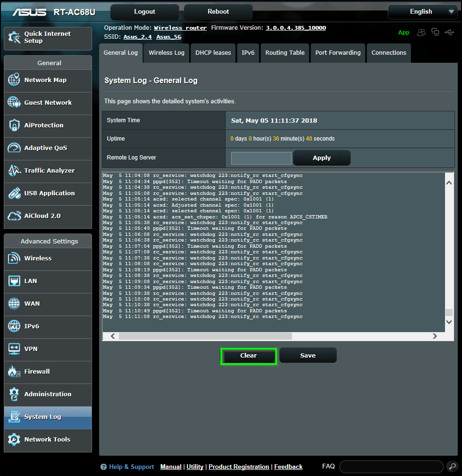Image resolution: width=462 pixels, height=476 pixels.
Task: Open the Connections tab
Action: coord(389,53)
